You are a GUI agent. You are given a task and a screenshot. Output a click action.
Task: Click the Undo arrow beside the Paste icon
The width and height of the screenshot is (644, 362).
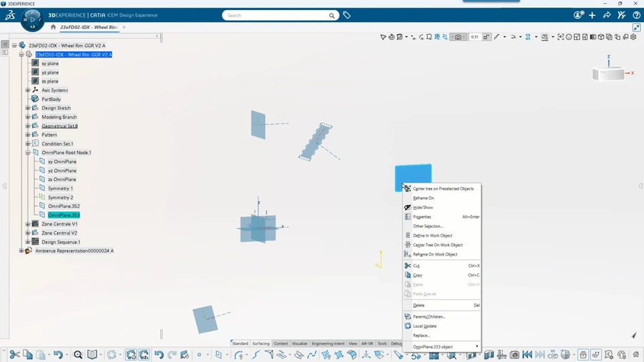coord(58,355)
